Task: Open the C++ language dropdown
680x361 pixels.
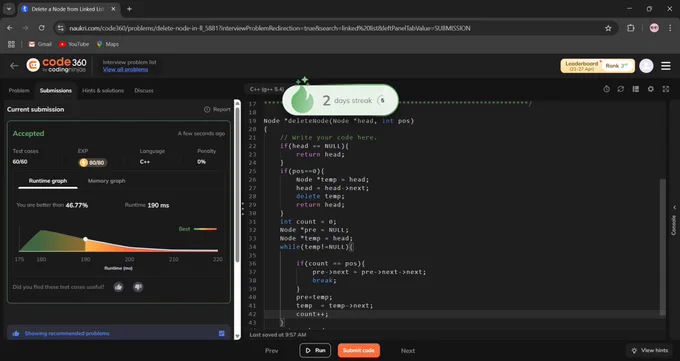Action: 266,89
